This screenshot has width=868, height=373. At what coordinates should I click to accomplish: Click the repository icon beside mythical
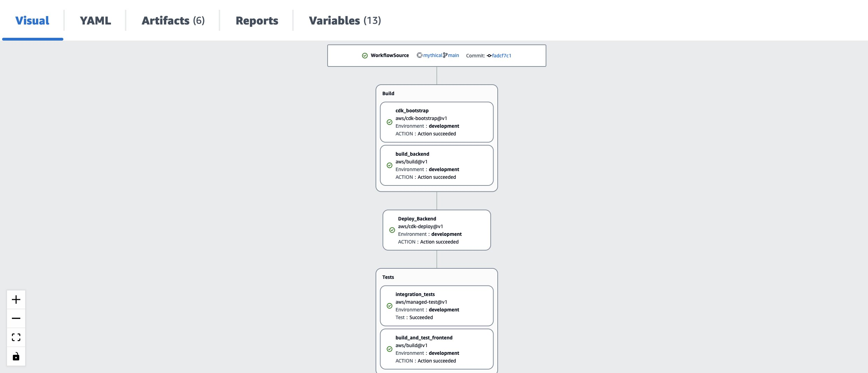[419, 55]
